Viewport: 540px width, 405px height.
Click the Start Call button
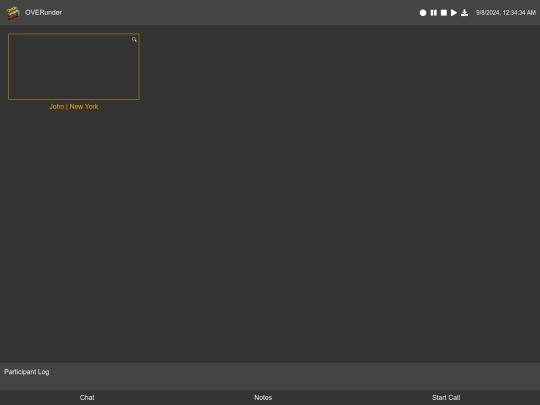[x=446, y=397]
